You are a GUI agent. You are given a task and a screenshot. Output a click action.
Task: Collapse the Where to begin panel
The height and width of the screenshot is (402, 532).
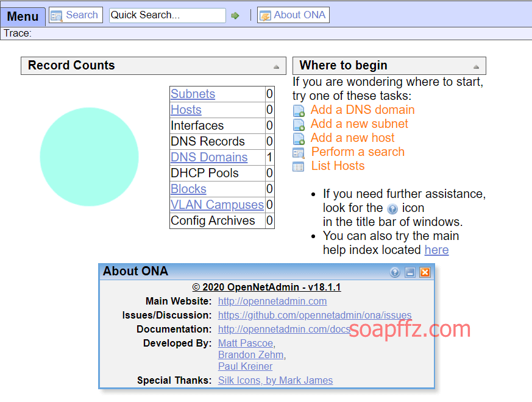tap(476, 67)
